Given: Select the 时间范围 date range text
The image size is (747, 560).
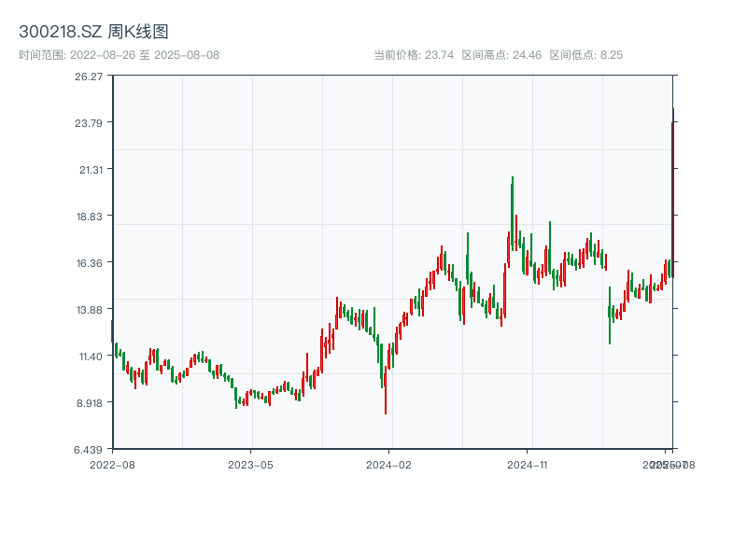Looking at the screenshot, I should click(119, 55).
